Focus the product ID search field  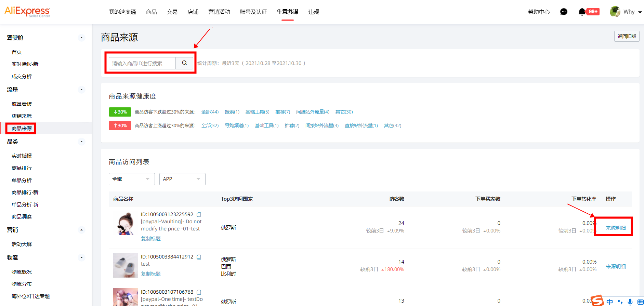142,63
